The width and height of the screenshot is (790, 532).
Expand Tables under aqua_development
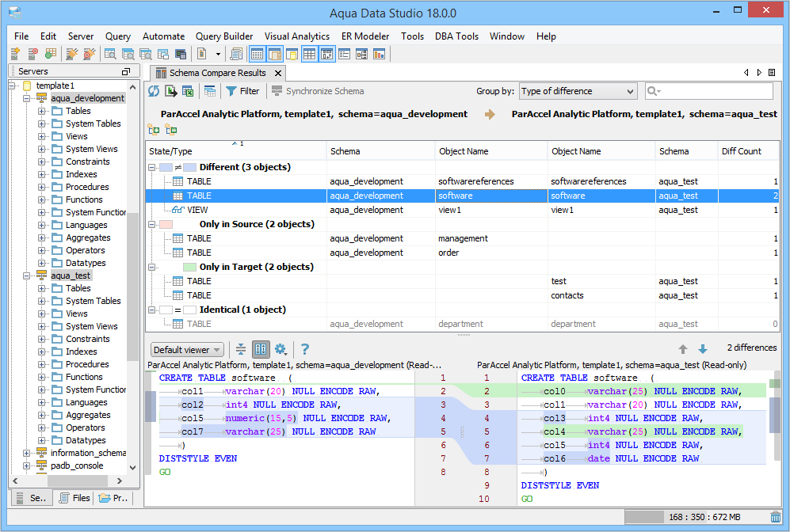click(x=41, y=111)
